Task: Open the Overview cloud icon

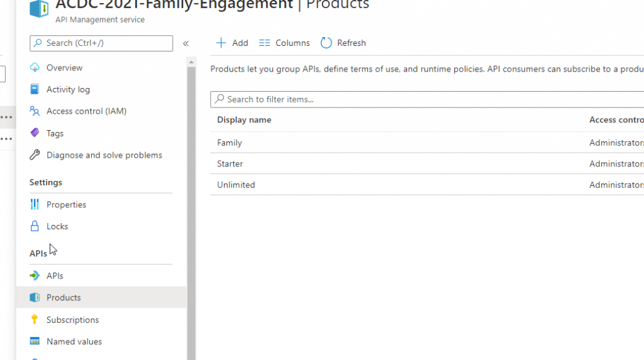Action: (35, 68)
